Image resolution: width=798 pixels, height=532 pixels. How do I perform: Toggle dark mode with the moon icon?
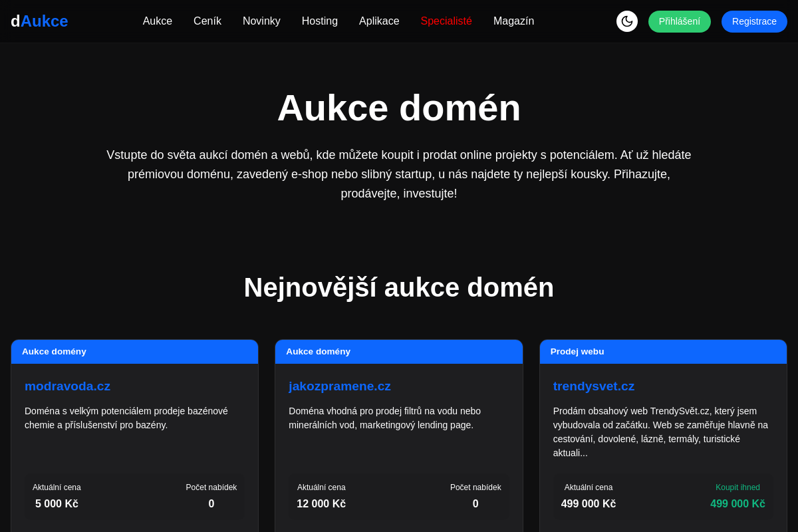click(627, 21)
